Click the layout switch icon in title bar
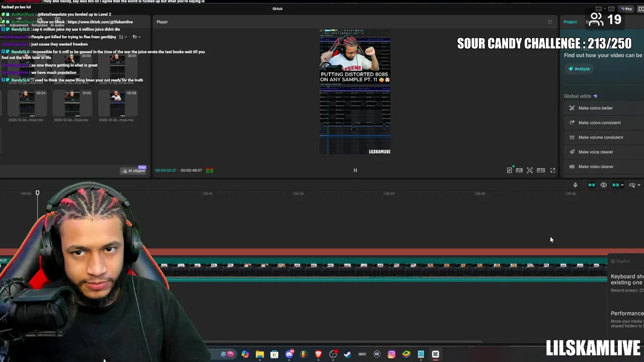This screenshot has width=644, height=362. (x=598, y=9)
